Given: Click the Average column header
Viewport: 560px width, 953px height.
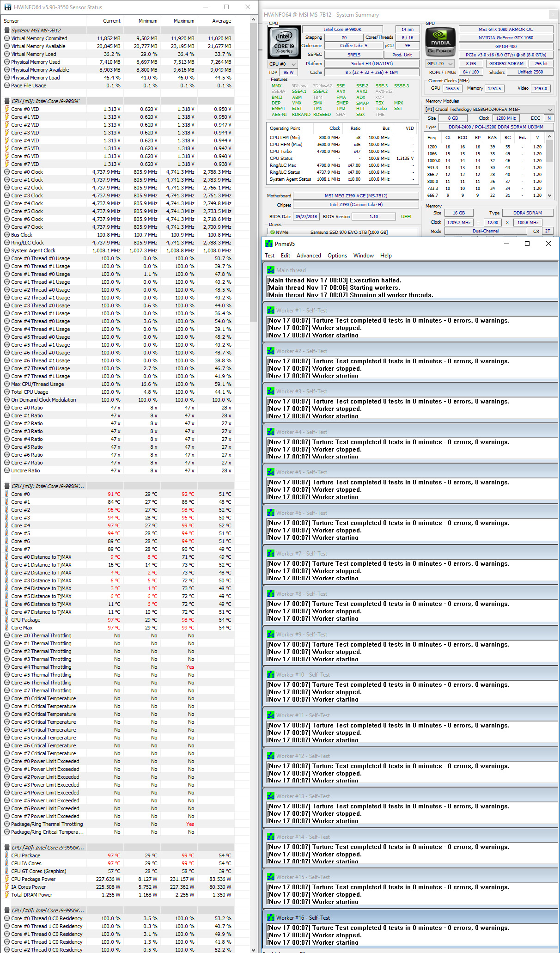Looking at the screenshot, I should pyautogui.click(x=215, y=21).
